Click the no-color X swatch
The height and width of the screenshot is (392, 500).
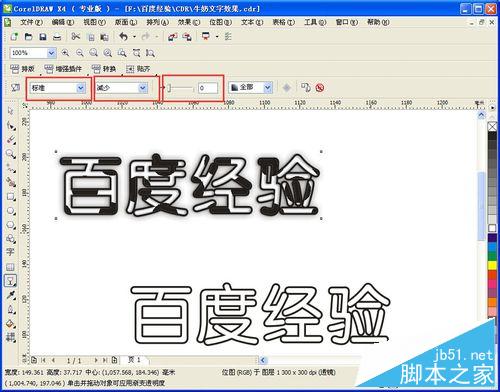(492, 127)
